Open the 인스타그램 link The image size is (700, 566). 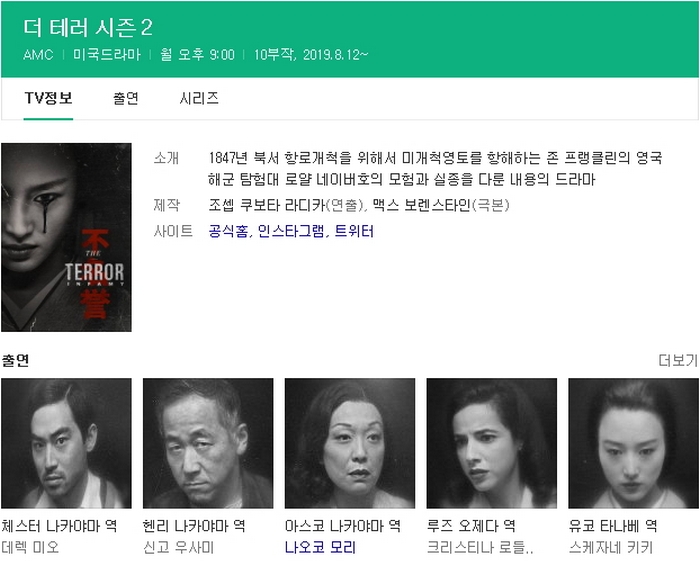click(292, 231)
